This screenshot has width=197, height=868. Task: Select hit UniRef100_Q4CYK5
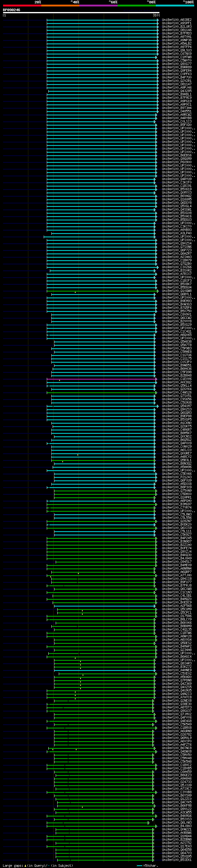point(177,803)
